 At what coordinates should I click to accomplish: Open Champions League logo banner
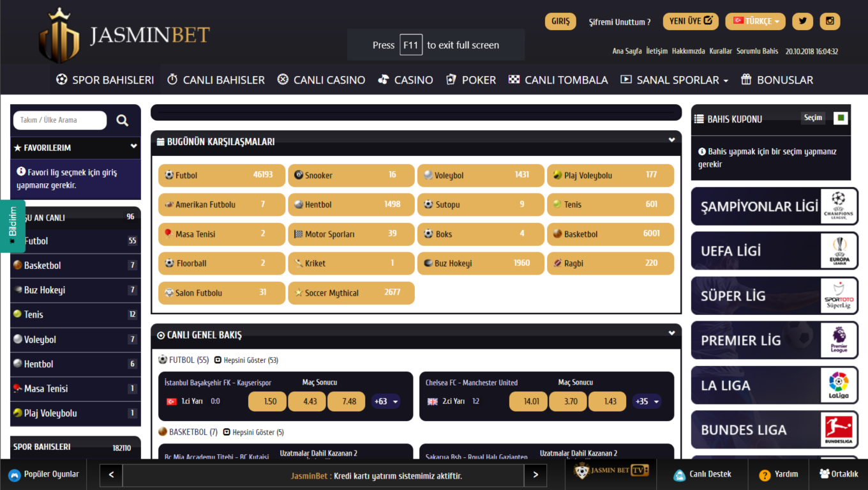(775, 206)
